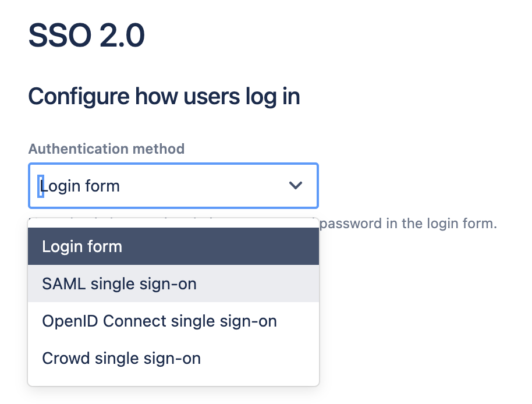Click the currently selected "Login form" value
This screenshot has height=404, width=532.
click(x=80, y=186)
